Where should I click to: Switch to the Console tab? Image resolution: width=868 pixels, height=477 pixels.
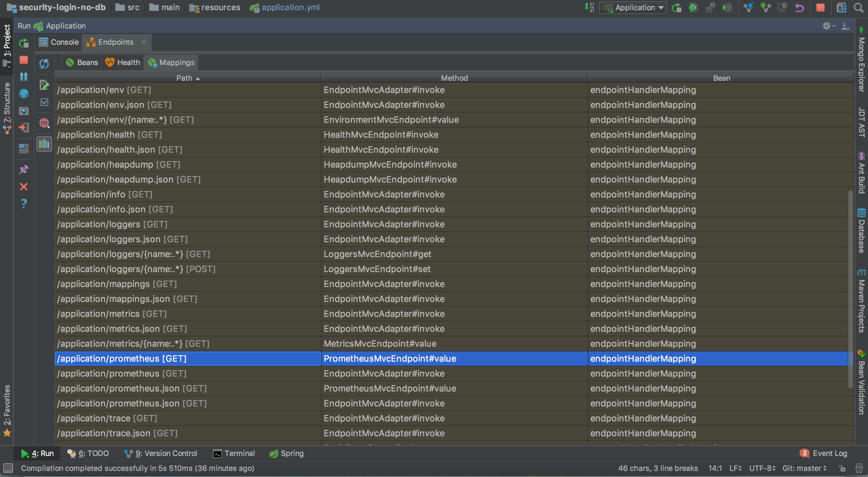(59, 42)
